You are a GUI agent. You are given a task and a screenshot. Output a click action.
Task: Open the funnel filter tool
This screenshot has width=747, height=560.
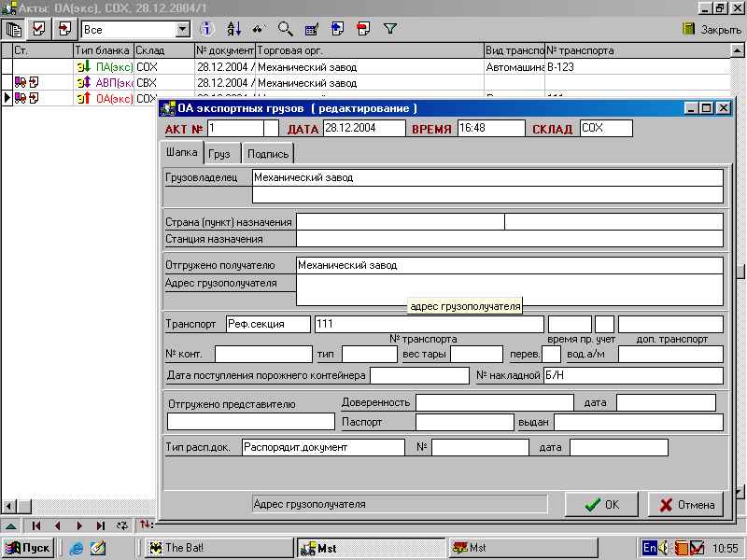pos(389,30)
